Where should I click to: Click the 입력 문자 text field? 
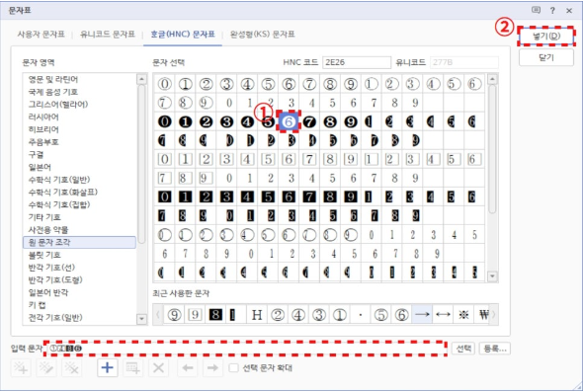point(245,349)
